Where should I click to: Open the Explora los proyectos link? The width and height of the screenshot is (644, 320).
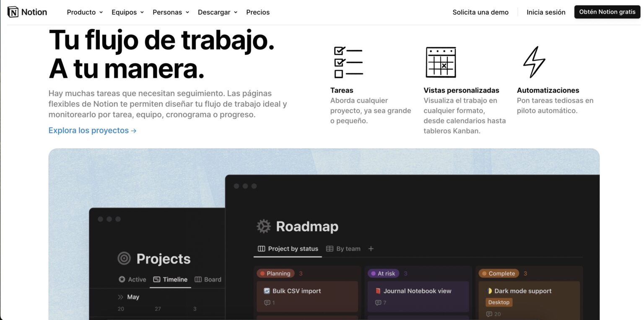[92, 130]
